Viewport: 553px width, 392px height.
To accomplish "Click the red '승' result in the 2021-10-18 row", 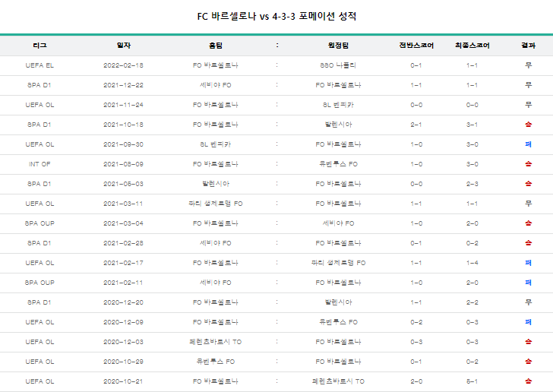I will point(528,125).
